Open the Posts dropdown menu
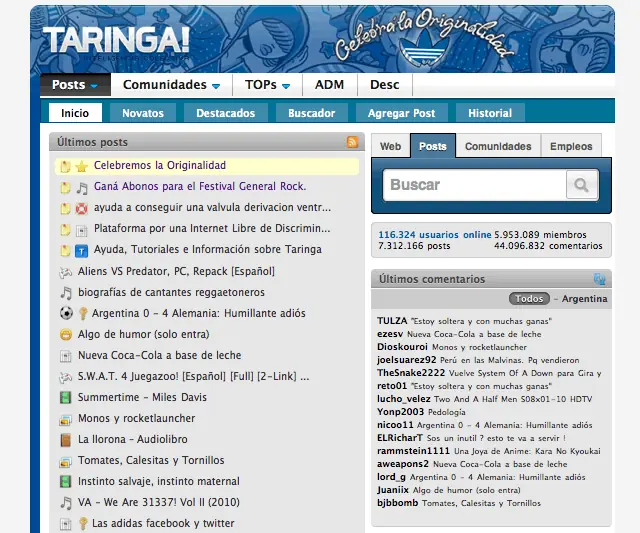Viewport: 640px width, 533px height. coord(75,84)
